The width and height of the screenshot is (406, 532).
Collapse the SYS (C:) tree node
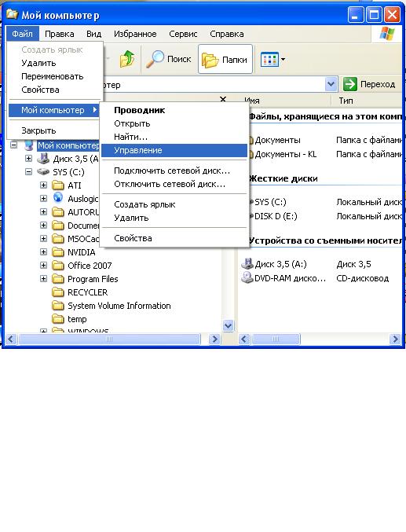click(x=28, y=172)
